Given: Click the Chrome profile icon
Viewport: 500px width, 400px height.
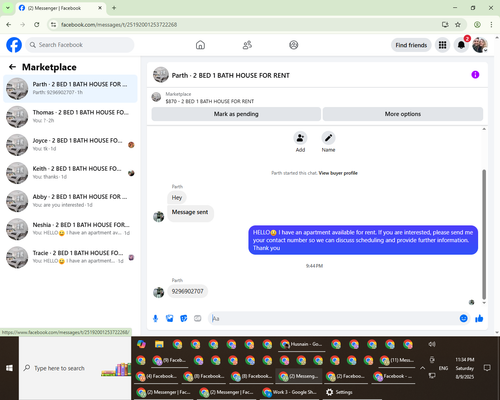Looking at the screenshot, I should point(477,25).
